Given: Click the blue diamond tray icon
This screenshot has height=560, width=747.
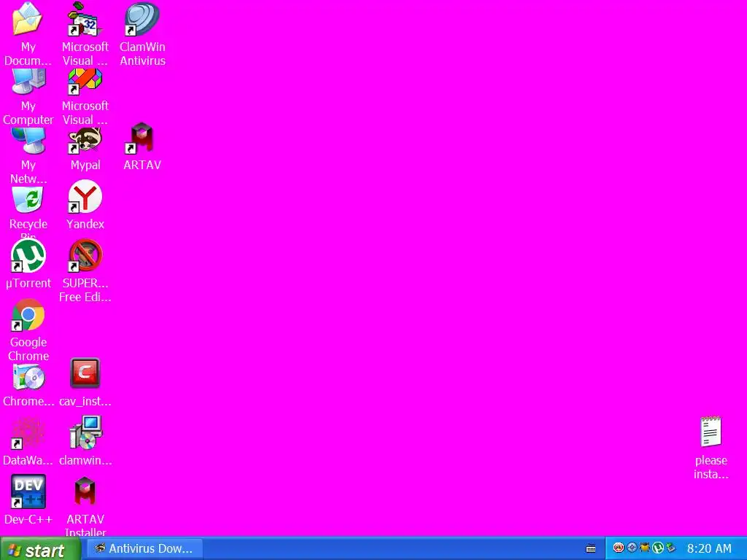Looking at the screenshot, I should (632, 548).
